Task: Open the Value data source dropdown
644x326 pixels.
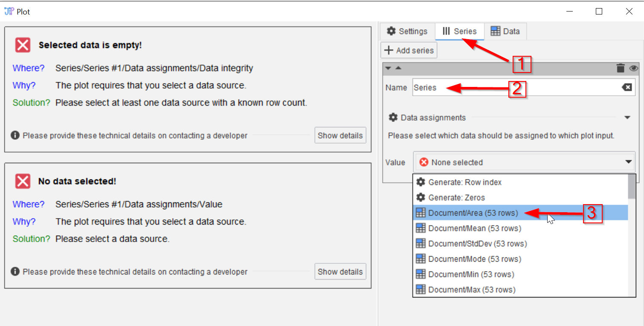Action: [628, 162]
